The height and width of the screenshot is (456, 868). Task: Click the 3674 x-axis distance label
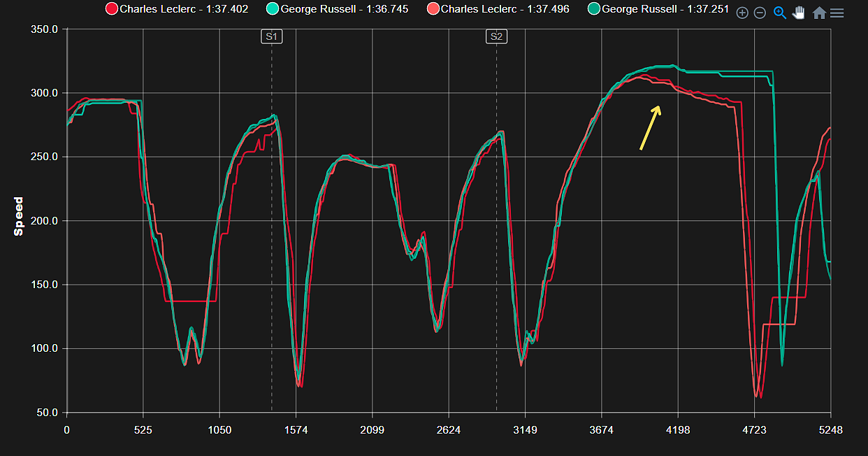(601, 430)
